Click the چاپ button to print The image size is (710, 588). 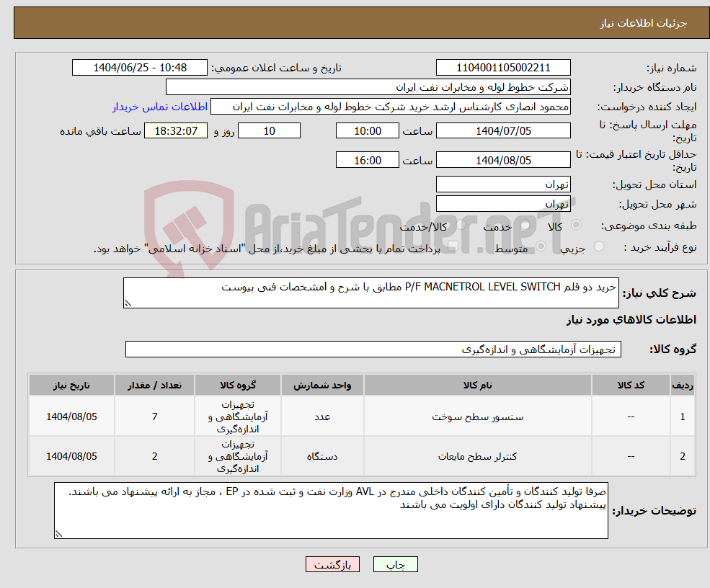395,564
